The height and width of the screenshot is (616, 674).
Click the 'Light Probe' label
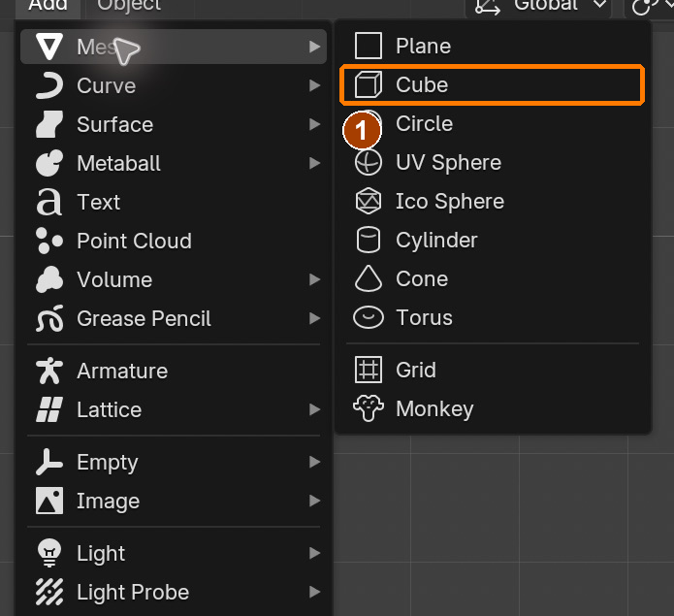pos(133,593)
